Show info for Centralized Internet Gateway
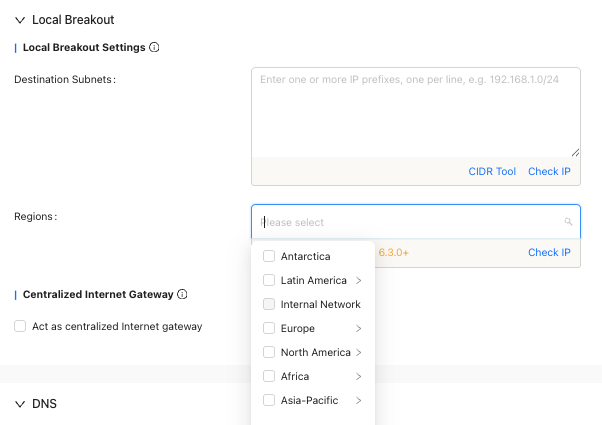 tap(182, 294)
